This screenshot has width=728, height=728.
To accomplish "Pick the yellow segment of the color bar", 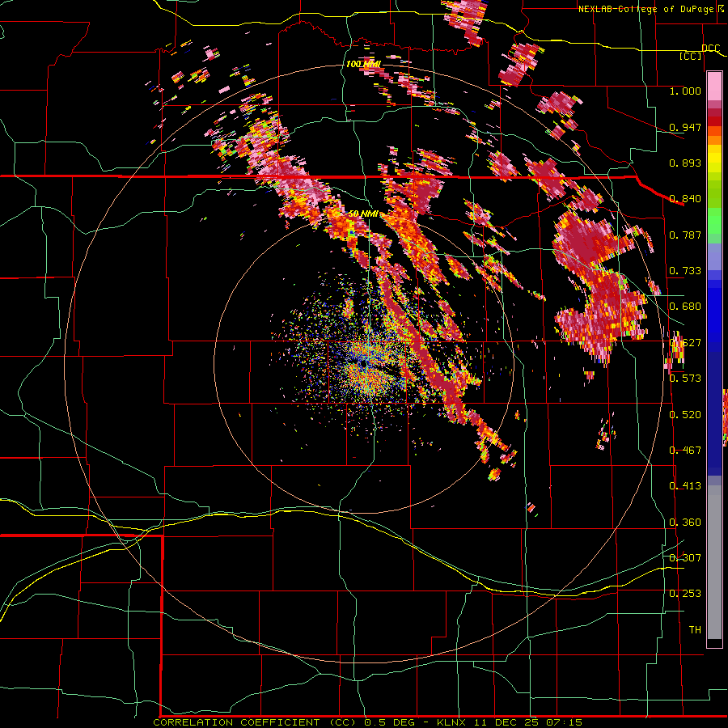I will click(714, 159).
